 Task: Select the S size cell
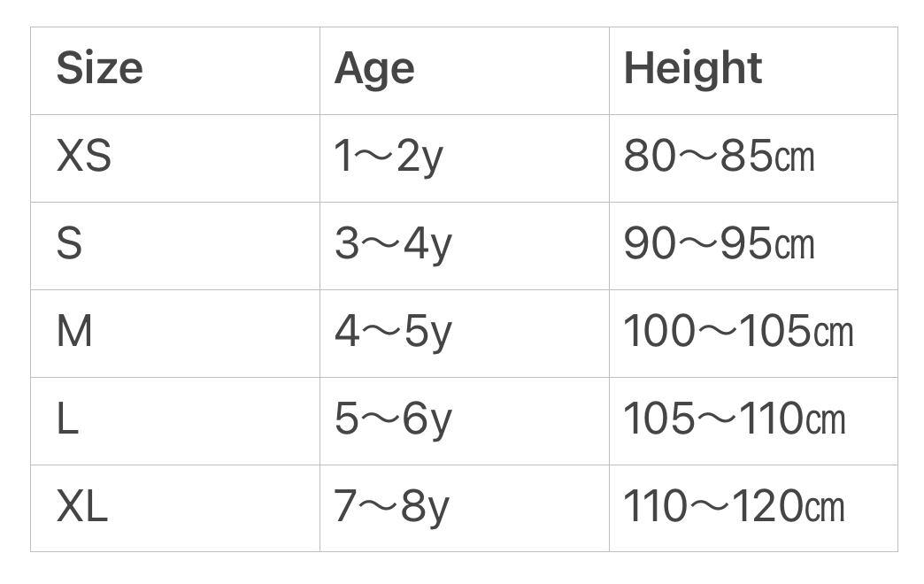[x=69, y=244]
